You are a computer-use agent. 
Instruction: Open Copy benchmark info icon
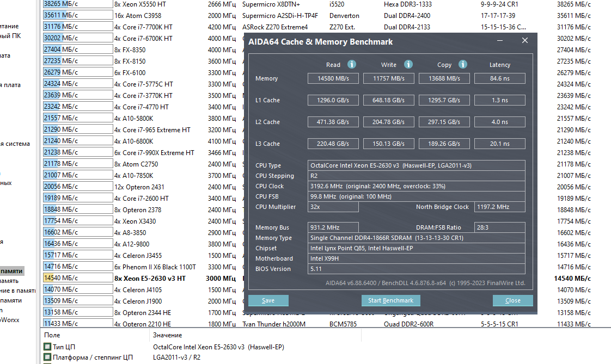[x=462, y=64]
